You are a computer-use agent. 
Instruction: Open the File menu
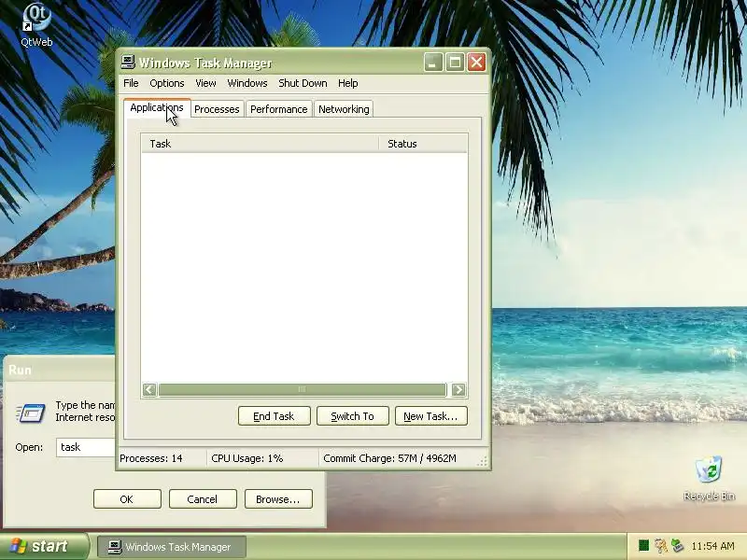[x=131, y=83]
